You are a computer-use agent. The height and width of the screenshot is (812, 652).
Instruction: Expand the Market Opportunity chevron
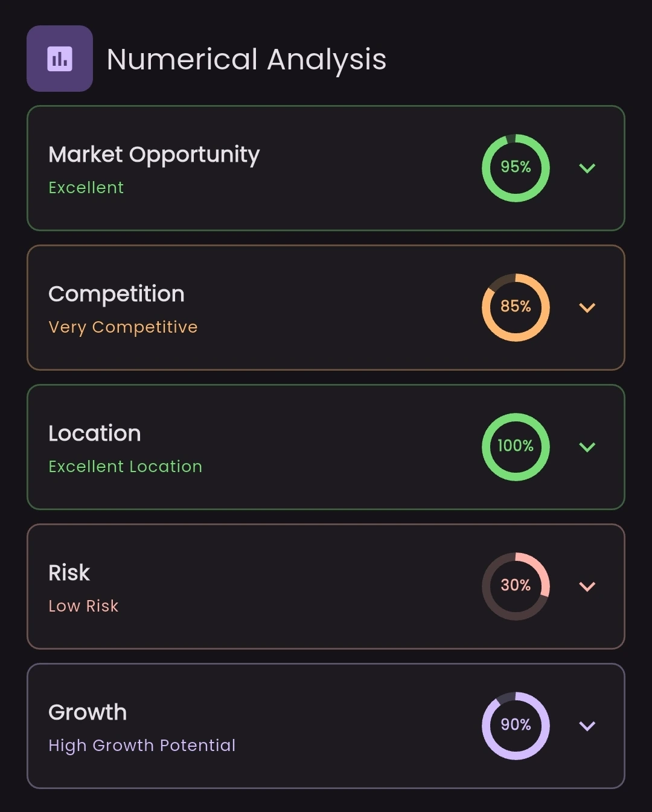587,168
